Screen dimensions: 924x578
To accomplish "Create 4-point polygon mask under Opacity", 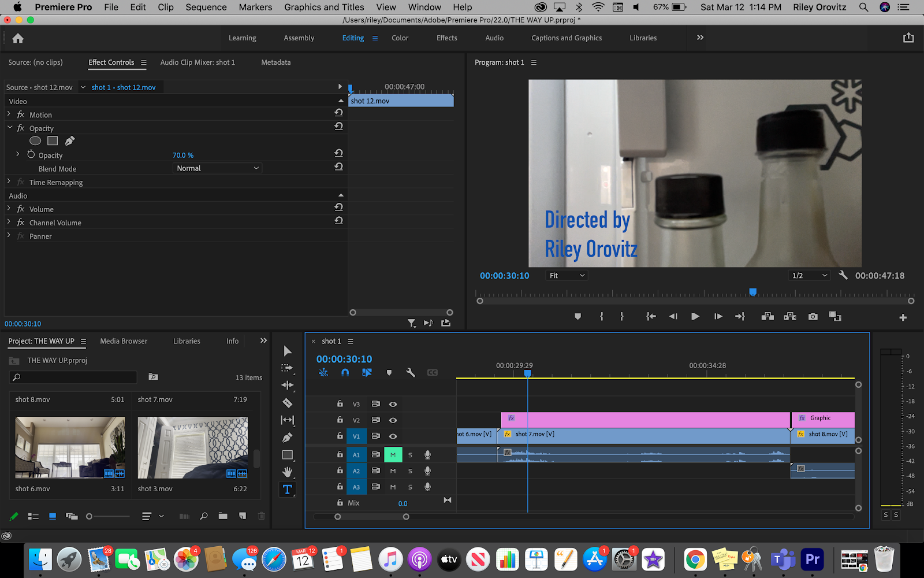I will tap(53, 140).
